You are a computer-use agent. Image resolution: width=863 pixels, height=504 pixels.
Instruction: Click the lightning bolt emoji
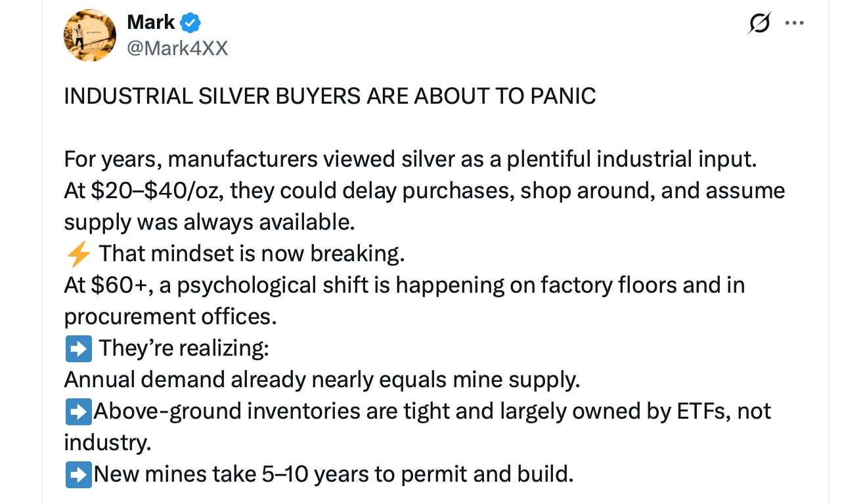[x=77, y=253]
